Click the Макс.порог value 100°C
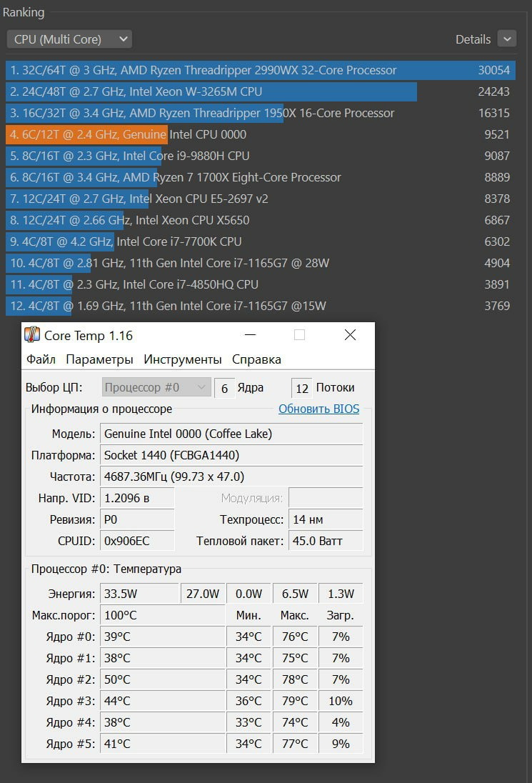 coord(163,614)
